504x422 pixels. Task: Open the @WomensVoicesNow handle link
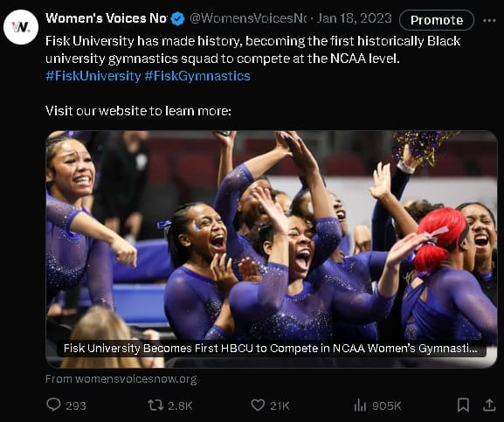pyautogui.click(x=248, y=18)
